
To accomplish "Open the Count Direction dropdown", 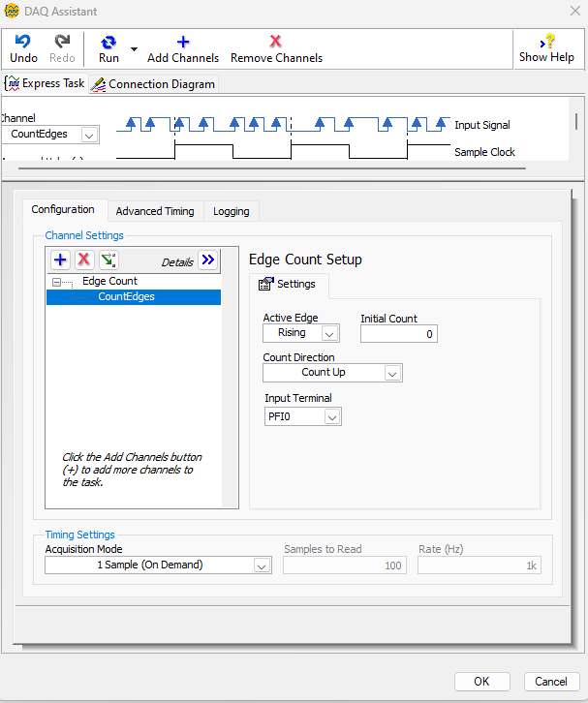I will [391, 373].
